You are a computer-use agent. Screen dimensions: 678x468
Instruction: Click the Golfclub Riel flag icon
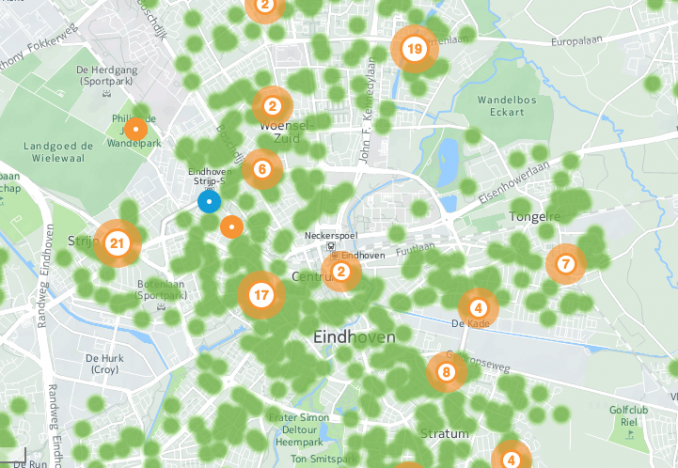(629, 434)
